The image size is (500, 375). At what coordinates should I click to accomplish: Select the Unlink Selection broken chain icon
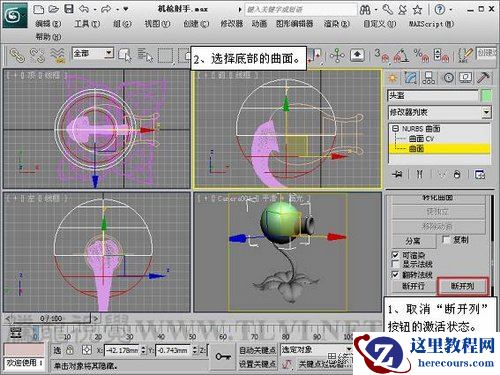click(37, 55)
